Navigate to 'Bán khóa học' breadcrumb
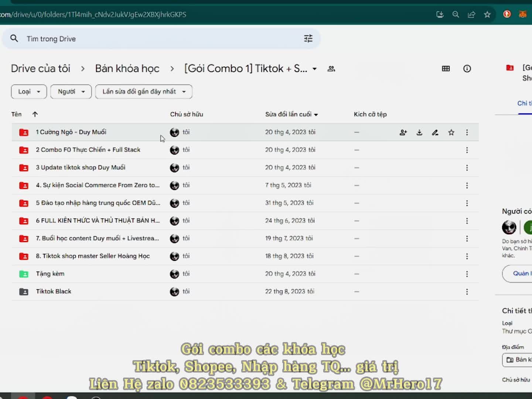This screenshot has height=399, width=532. pyautogui.click(x=127, y=68)
